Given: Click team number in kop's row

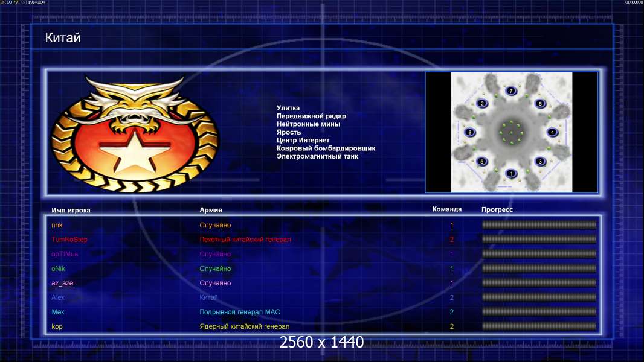Looking at the screenshot, I should [452, 327].
